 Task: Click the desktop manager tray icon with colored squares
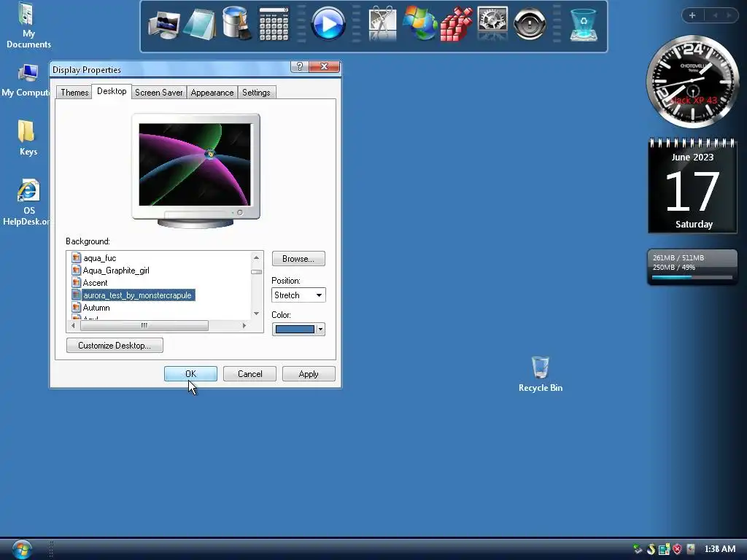tap(664, 549)
